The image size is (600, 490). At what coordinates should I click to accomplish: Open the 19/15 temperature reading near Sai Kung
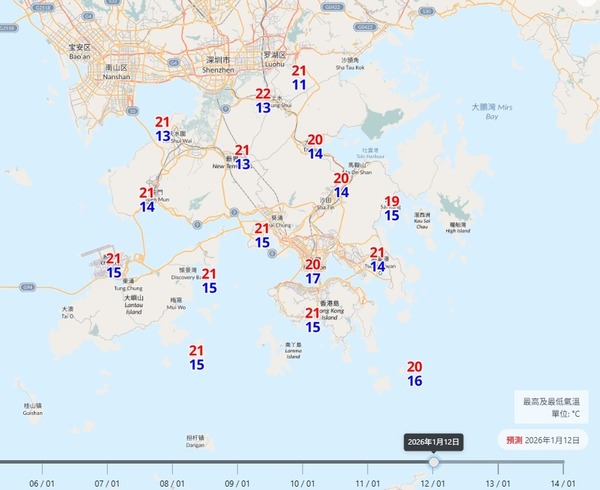pyautogui.click(x=392, y=207)
